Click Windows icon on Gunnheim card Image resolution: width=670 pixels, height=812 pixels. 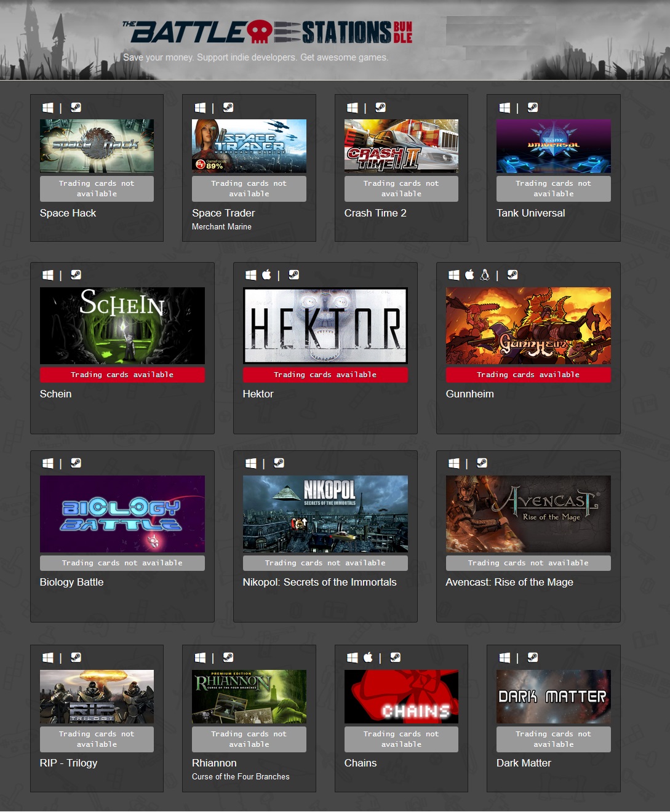[x=454, y=275]
